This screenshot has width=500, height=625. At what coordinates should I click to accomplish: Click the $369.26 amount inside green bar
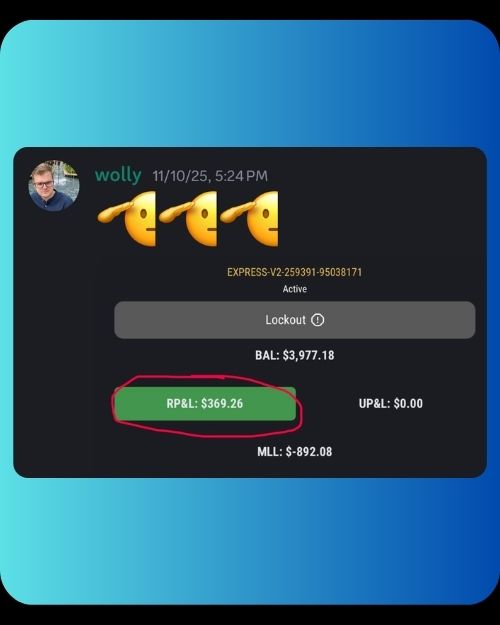[222, 403]
